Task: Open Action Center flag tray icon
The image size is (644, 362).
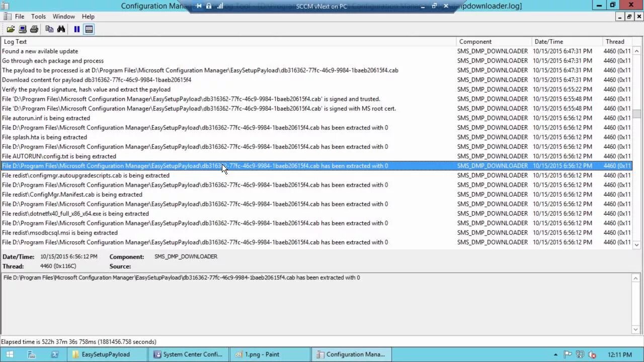Action: pyautogui.click(x=568, y=354)
